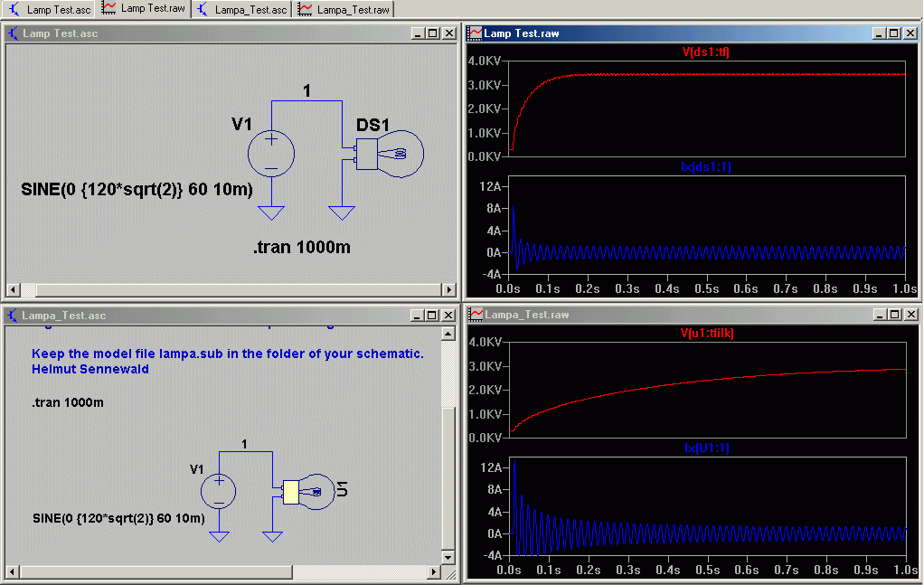Switch to the Lamp Test.asc tab
The image size is (924, 585).
coord(50,9)
